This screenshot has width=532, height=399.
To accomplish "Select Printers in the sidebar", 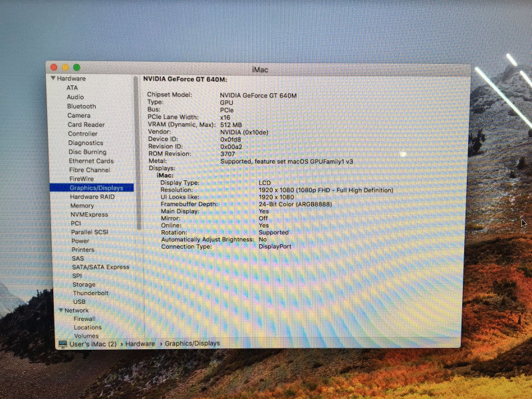I will (x=82, y=250).
